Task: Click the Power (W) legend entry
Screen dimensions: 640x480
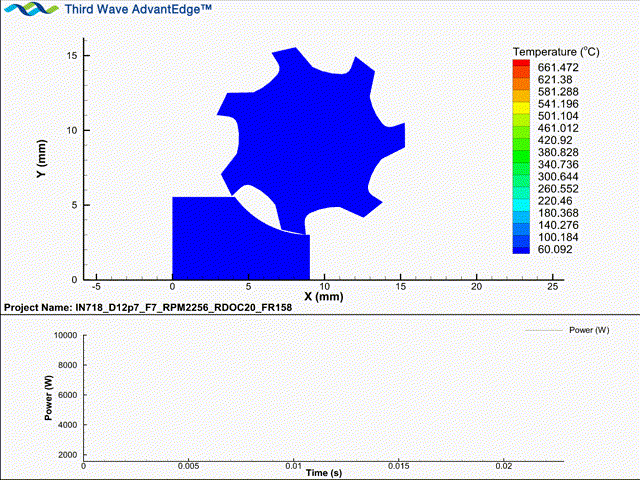Action: 588,329
